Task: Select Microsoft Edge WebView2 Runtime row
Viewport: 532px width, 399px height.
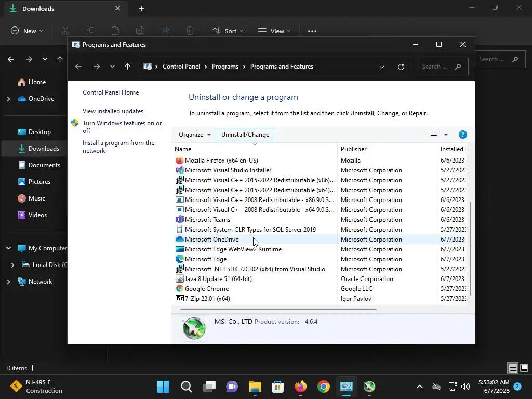Action: [x=320, y=249]
